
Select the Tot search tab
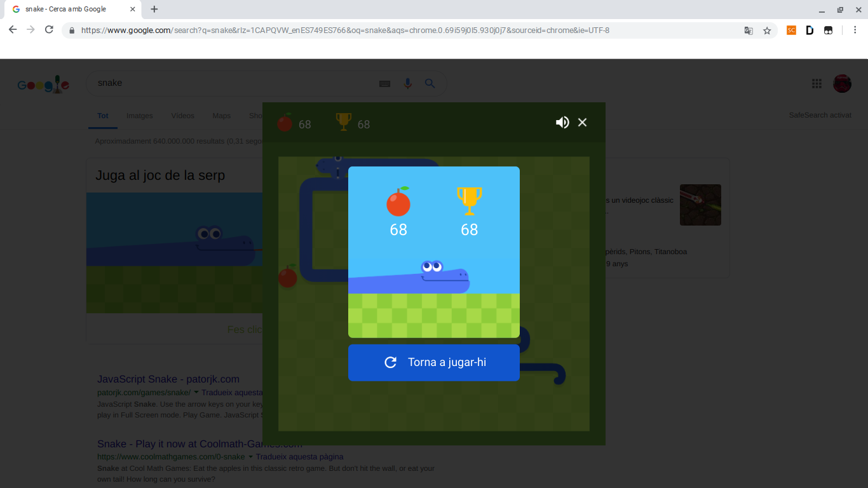pyautogui.click(x=103, y=116)
